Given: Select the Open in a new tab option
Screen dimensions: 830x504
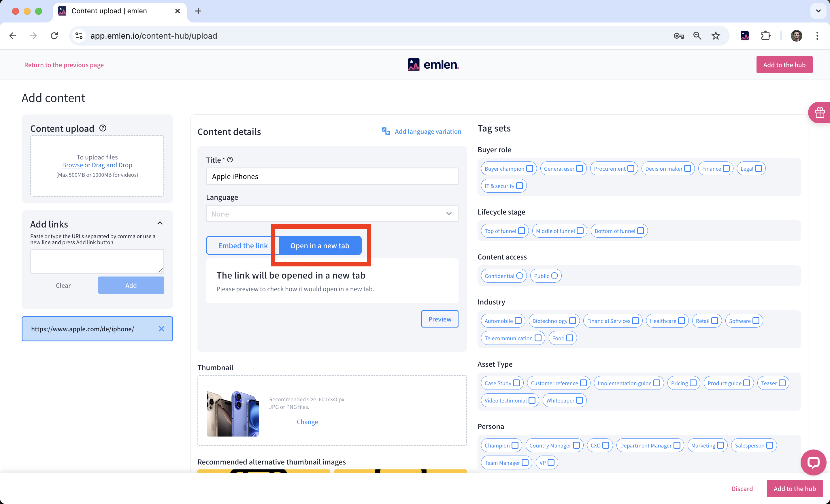Looking at the screenshot, I should pyautogui.click(x=320, y=246).
